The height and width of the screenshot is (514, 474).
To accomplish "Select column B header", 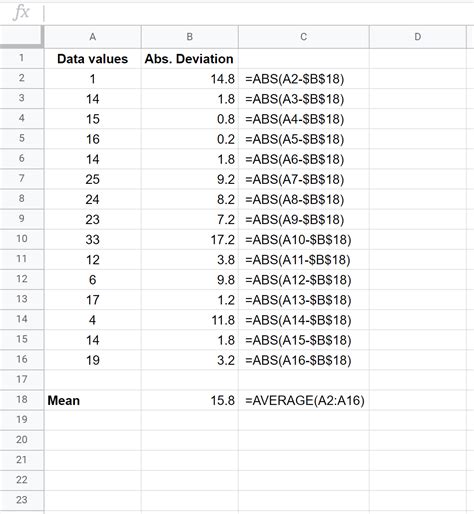I will 190,37.
